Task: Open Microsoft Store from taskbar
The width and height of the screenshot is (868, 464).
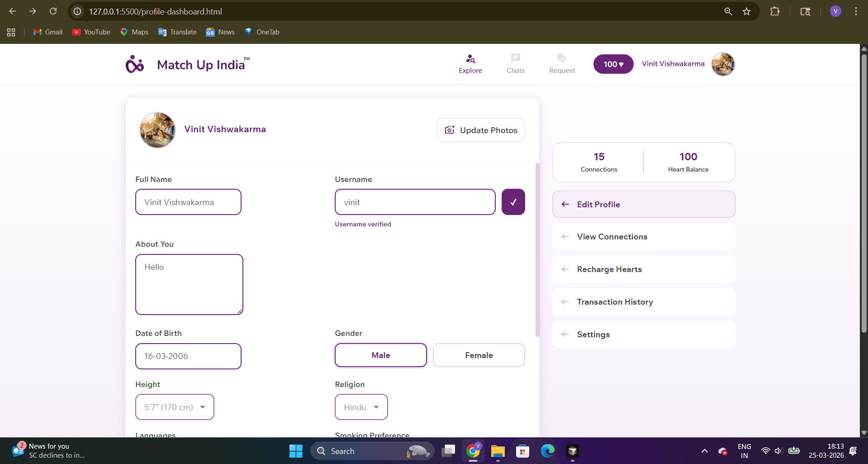Action: coord(523,451)
